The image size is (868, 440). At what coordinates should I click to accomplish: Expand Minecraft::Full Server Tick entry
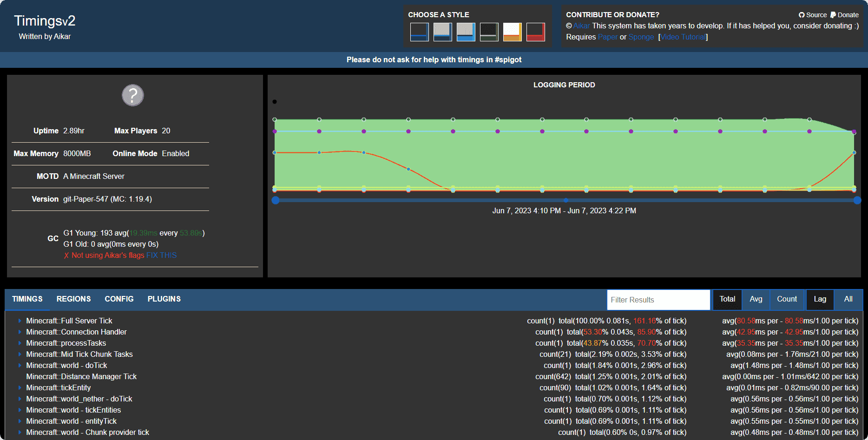[20, 321]
